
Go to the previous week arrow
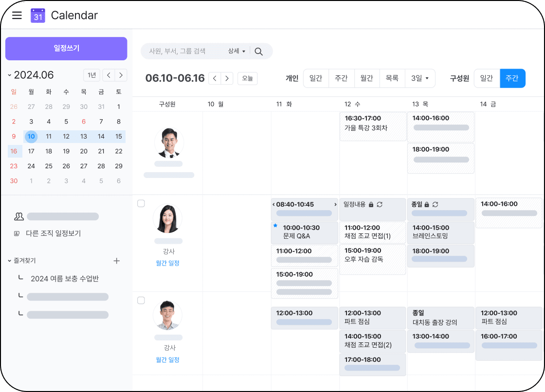tap(215, 78)
